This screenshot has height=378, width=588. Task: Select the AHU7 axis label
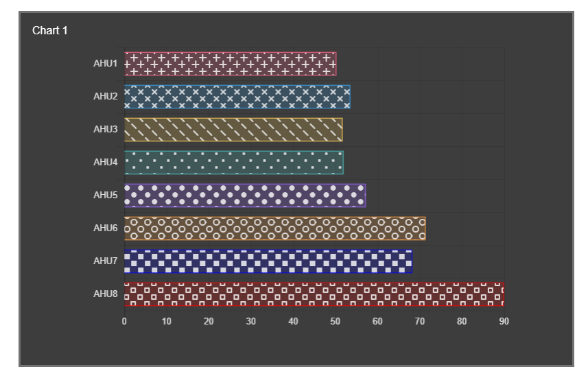(x=106, y=261)
